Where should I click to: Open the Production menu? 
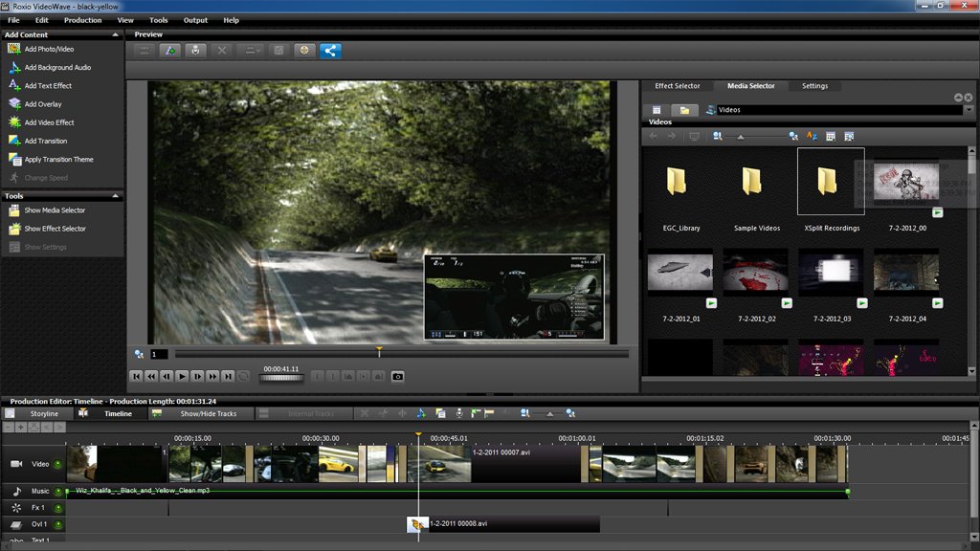point(82,20)
